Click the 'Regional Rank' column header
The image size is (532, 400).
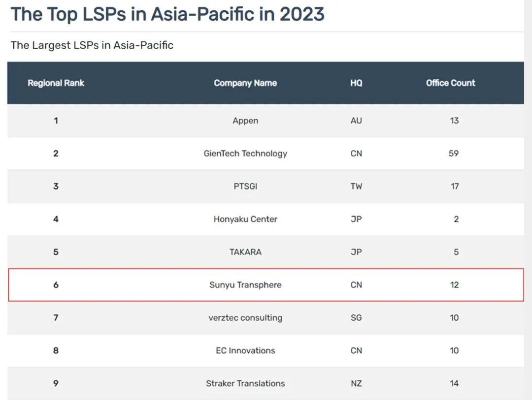coord(56,83)
